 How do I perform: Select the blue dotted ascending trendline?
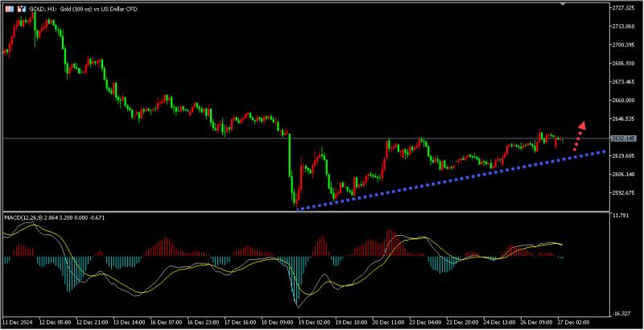452,180
